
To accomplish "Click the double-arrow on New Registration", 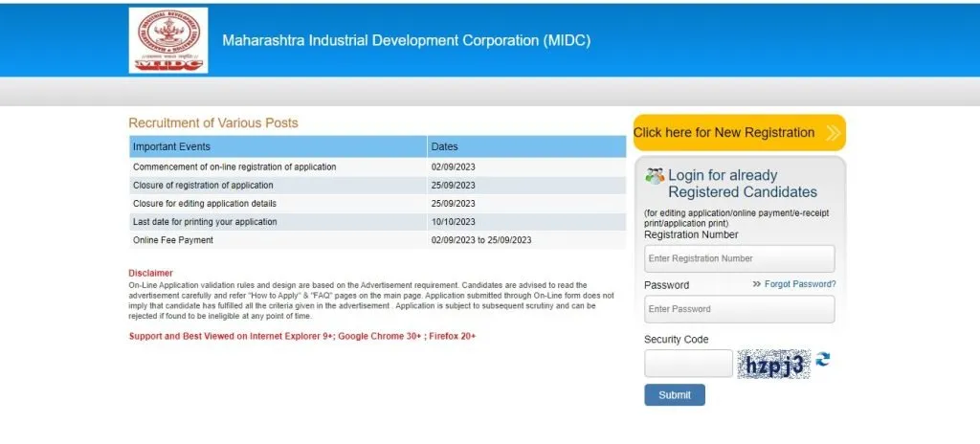I will 833,133.
